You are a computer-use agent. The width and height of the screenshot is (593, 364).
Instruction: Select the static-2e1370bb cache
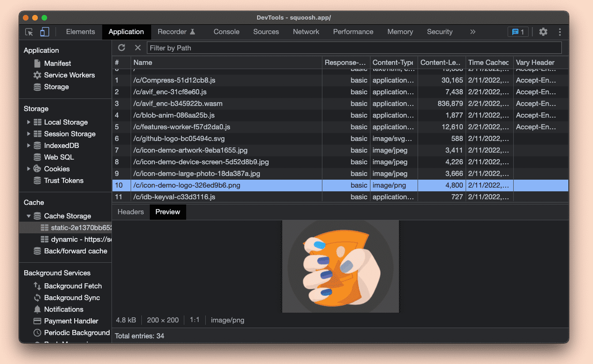[x=75, y=227]
